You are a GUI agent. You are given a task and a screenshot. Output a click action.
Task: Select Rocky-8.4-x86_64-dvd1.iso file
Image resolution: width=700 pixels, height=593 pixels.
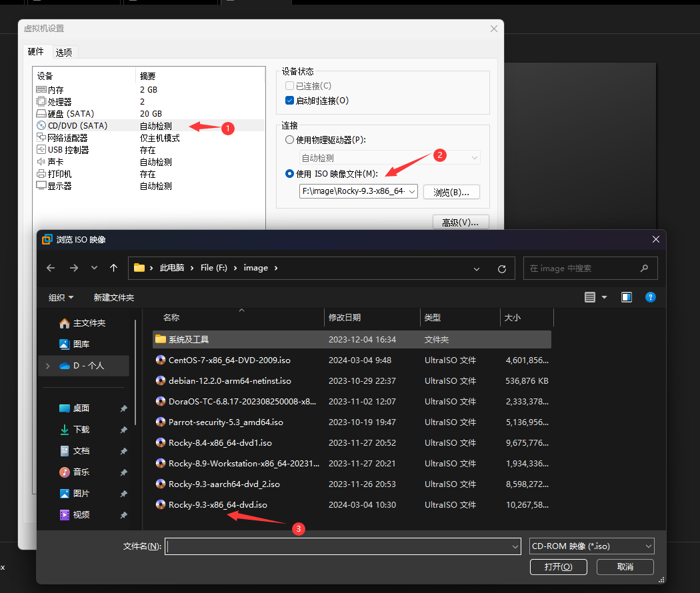tap(352, 442)
